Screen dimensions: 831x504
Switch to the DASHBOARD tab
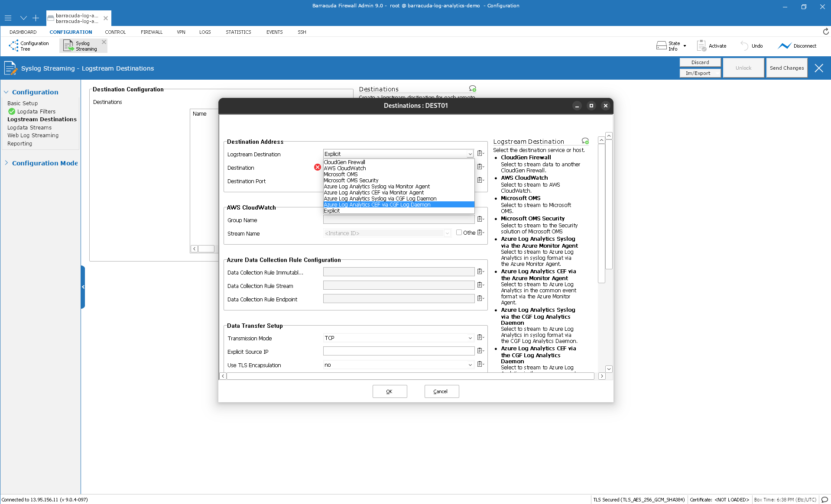[23, 32]
